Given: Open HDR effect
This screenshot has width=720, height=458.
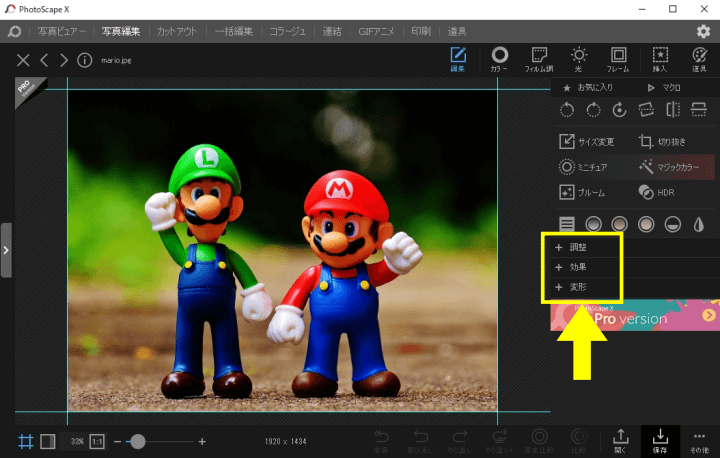Looking at the screenshot, I should tap(657, 192).
